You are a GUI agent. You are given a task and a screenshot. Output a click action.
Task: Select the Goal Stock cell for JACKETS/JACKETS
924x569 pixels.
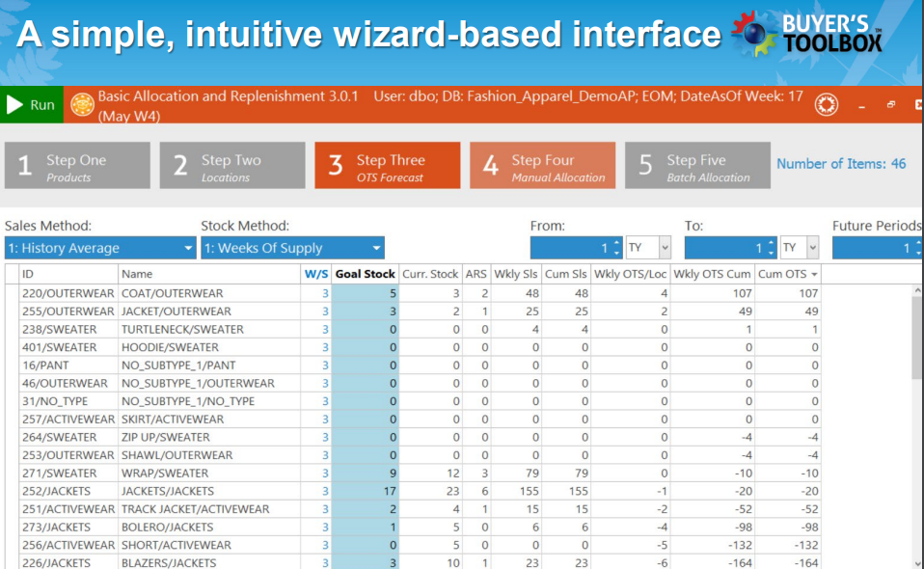pos(366,491)
